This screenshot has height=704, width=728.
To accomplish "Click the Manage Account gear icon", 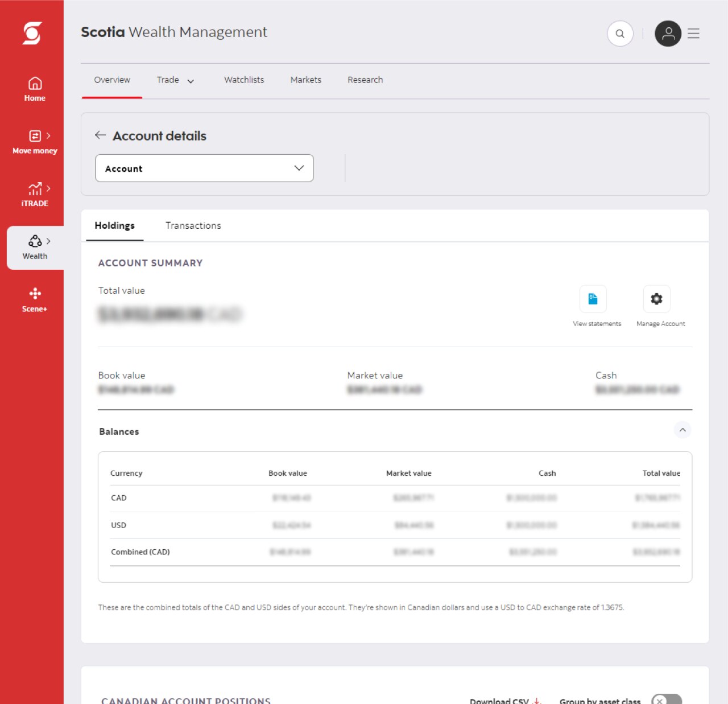I will tap(656, 299).
